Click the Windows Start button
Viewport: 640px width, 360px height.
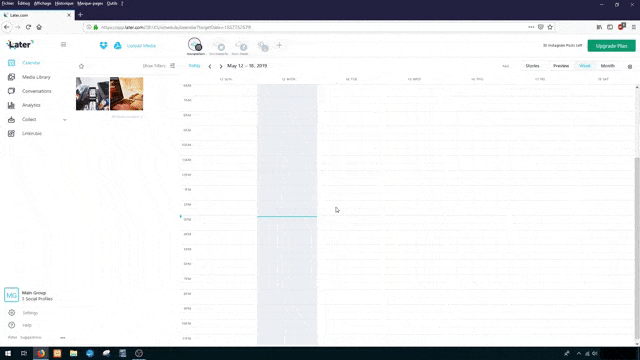[x=8, y=353]
